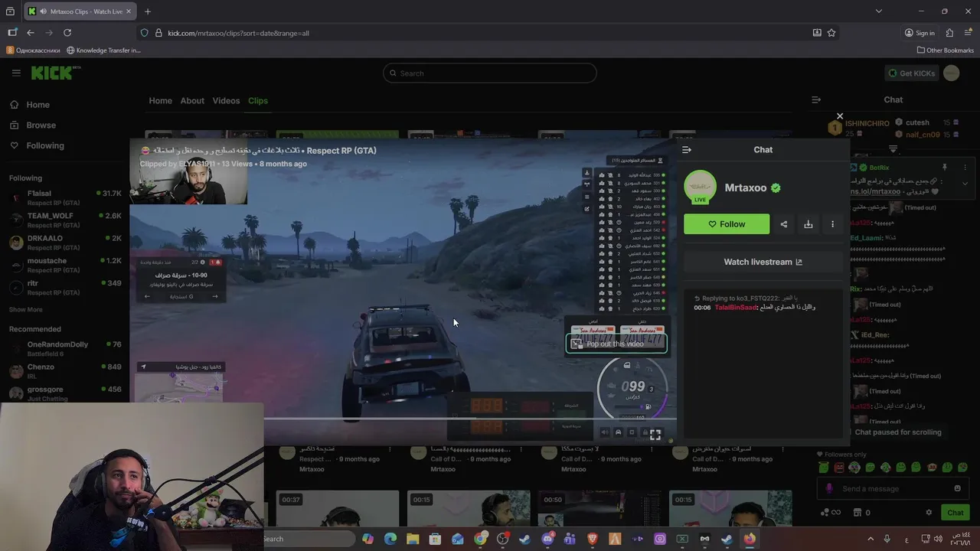This screenshot has width=980, height=551.
Task: Open Discord from Windows taskbar
Action: [547, 539]
